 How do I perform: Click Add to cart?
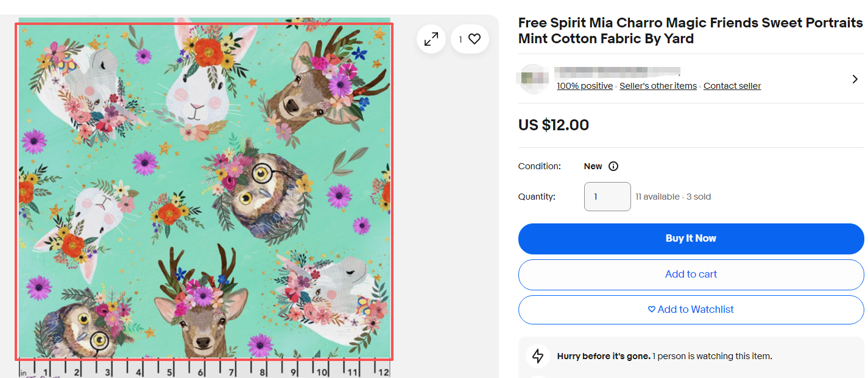coord(691,275)
